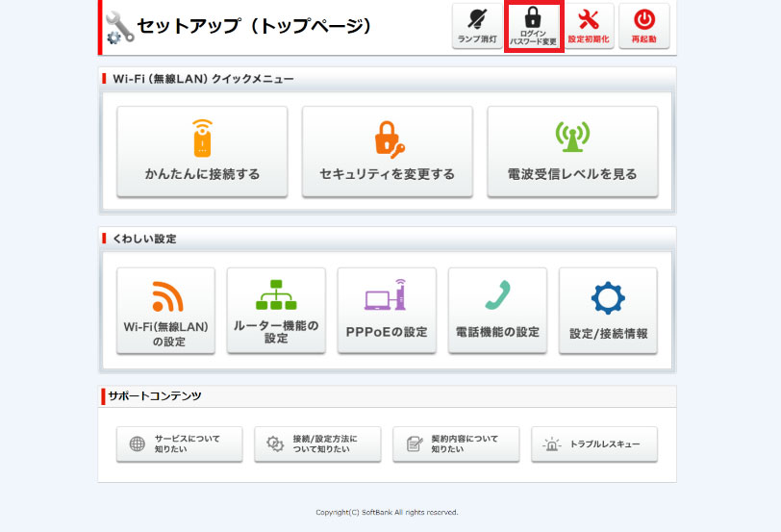781x532 pixels.
Task: Open 接続/設定方法について知りたい
Action: [x=317, y=443]
